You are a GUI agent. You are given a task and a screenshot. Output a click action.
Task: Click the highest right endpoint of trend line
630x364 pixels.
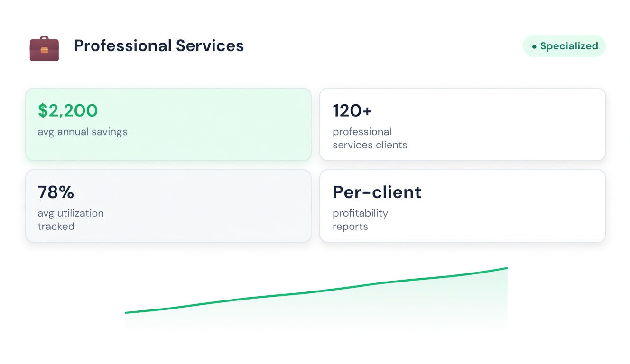coord(507,268)
